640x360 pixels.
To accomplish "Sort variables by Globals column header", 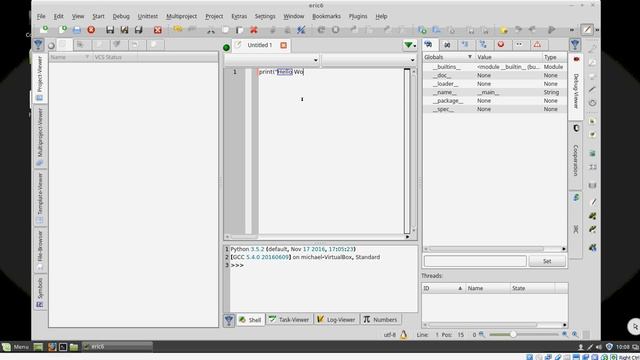I will point(448,57).
